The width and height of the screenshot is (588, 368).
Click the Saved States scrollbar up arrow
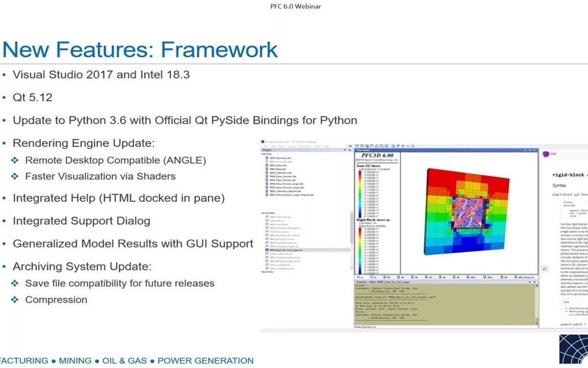click(352, 212)
